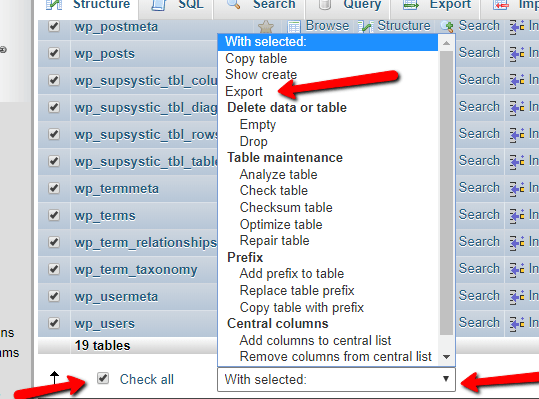Uncheck the wp_termmeta checkbox
Screen dimensions: 539x399
point(54,188)
